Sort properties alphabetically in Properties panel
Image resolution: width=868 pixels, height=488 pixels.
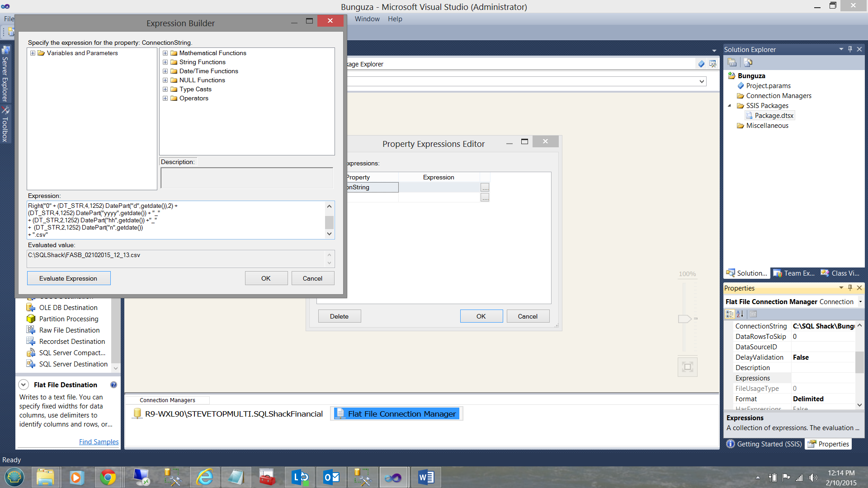coord(740,314)
